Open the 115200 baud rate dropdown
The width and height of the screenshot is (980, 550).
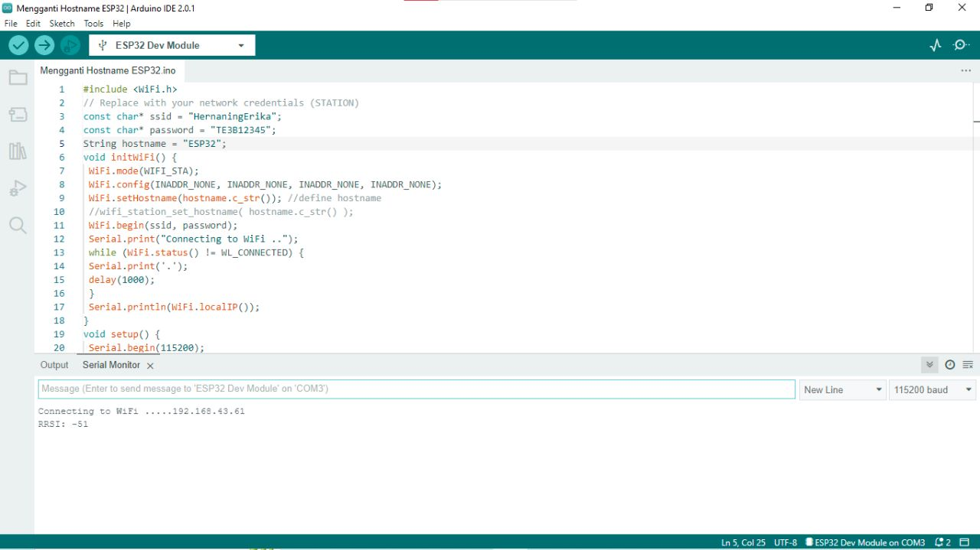tap(933, 389)
